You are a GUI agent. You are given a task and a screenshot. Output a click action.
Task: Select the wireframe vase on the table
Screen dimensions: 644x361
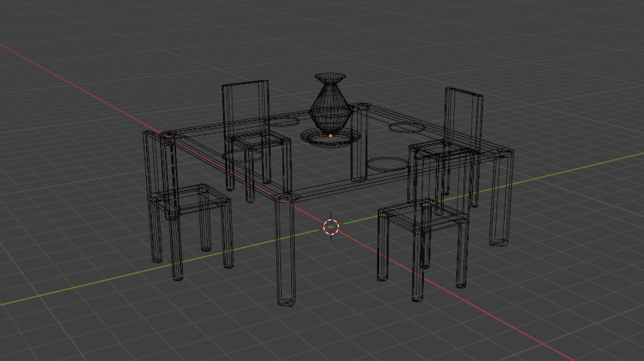click(331, 103)
